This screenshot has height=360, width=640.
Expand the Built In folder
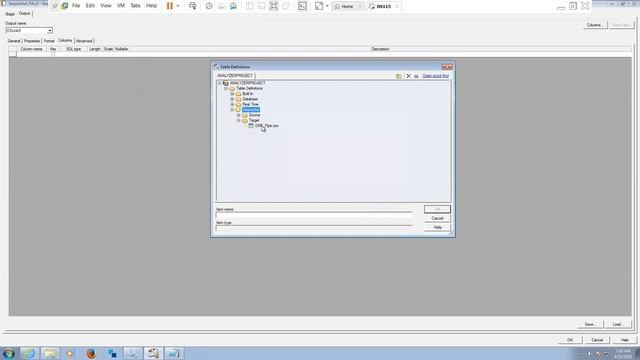coord(232,93)
